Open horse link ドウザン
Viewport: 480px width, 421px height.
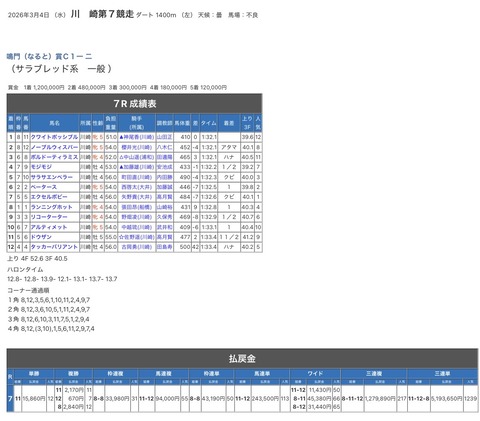[x=41, y=237]
